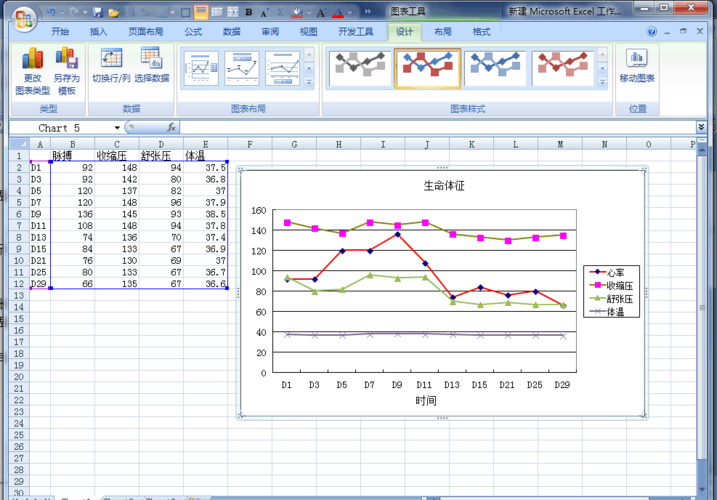Open the Name Box dropdown showing Chart 5

(117, 128)
